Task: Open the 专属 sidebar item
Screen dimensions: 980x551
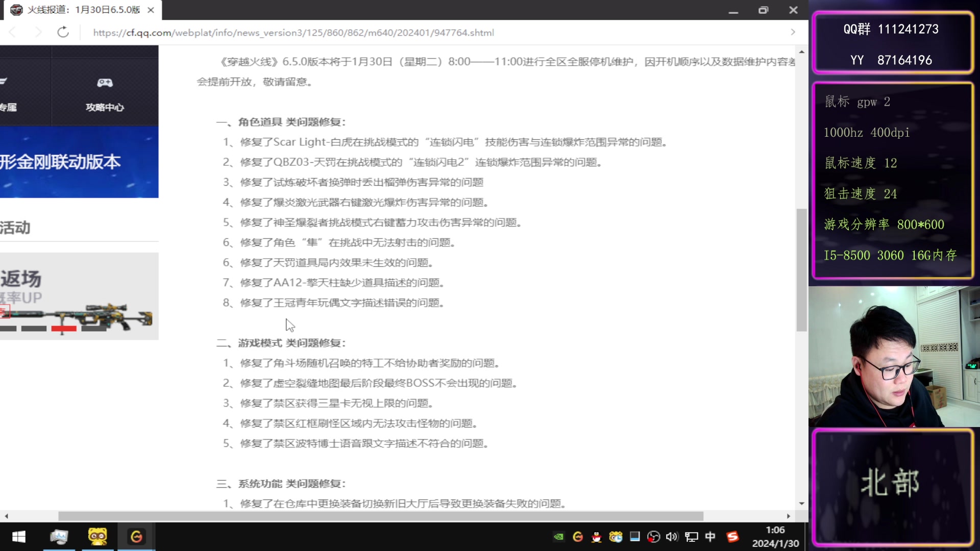Action: [9, 107]
